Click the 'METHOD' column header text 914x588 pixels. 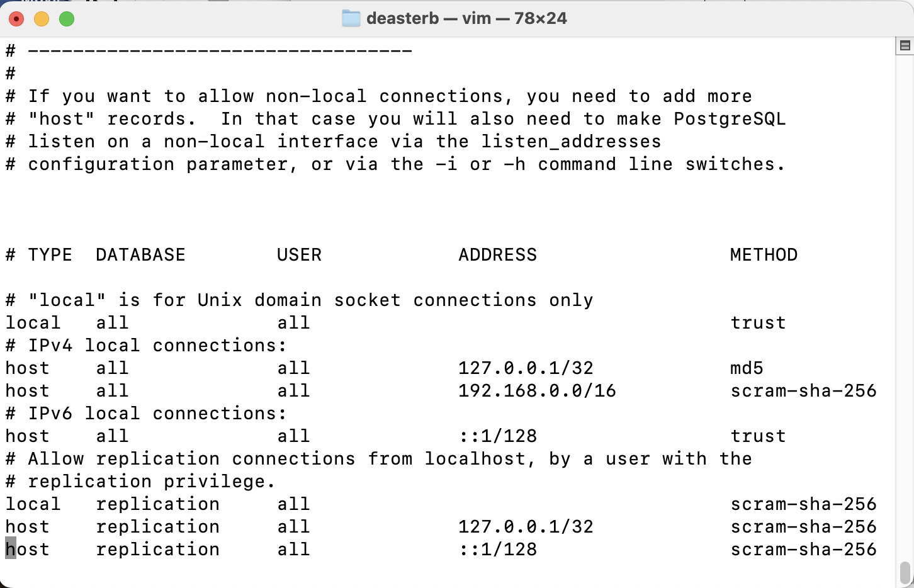[764, 255]
